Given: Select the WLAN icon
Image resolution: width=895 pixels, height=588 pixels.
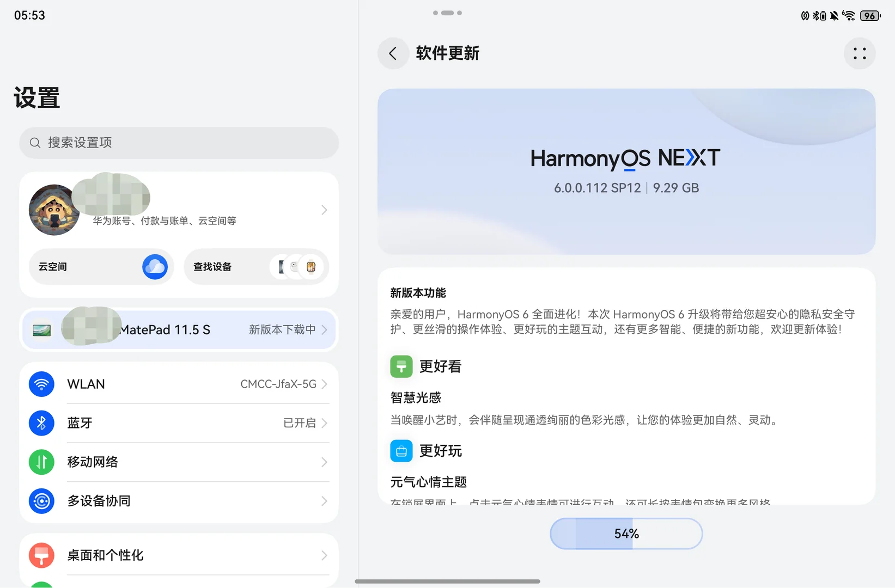Looking at the screenshot, I should click(x=41, y=384).
